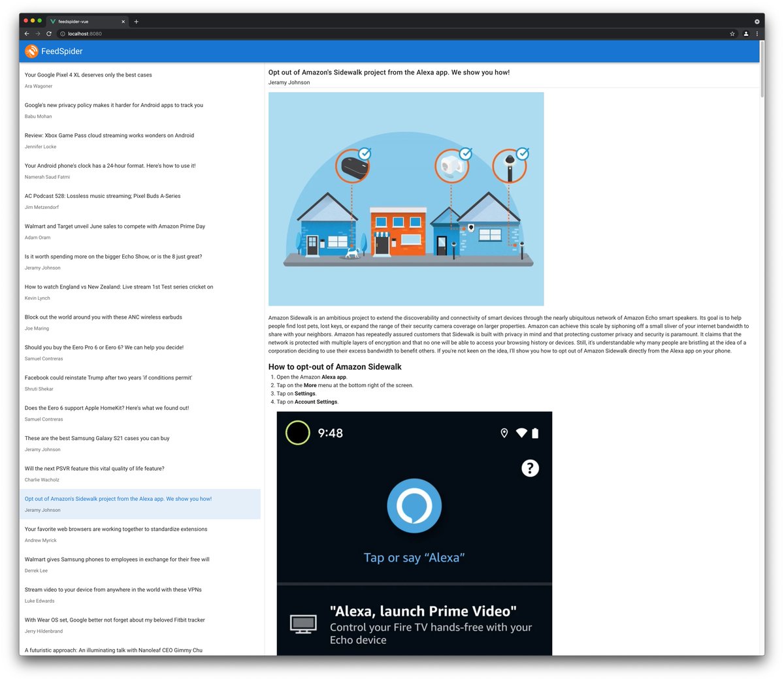Reload the localhost page
The width and height of the screenshot is (784, 681).
(x=49, y=33)
